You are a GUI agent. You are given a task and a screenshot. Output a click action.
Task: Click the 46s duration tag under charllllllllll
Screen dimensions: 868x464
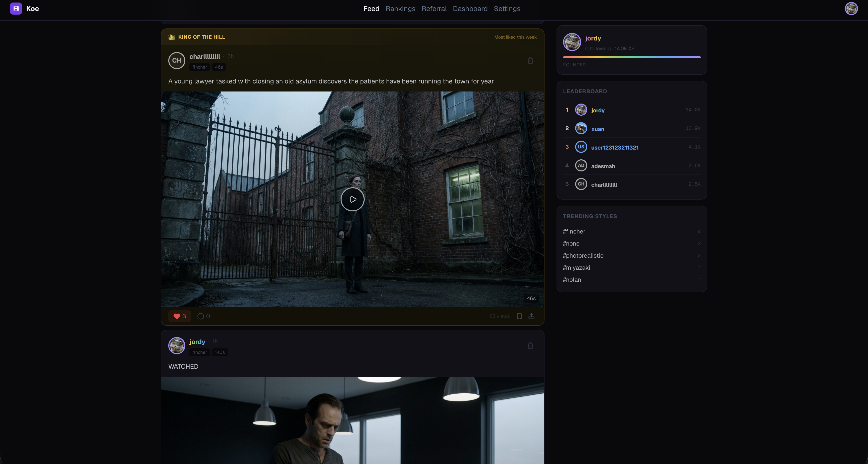point(219,67)
